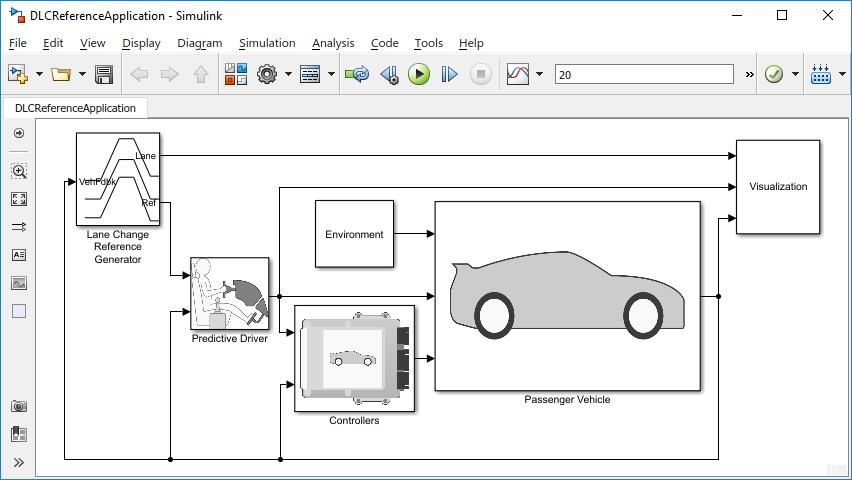Open the Display menu

141,43
